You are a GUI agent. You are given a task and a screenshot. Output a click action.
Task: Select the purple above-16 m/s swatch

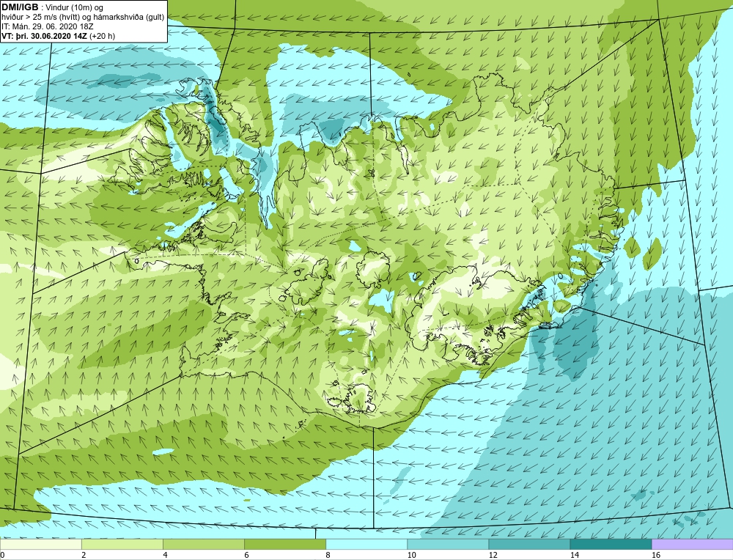693,544
